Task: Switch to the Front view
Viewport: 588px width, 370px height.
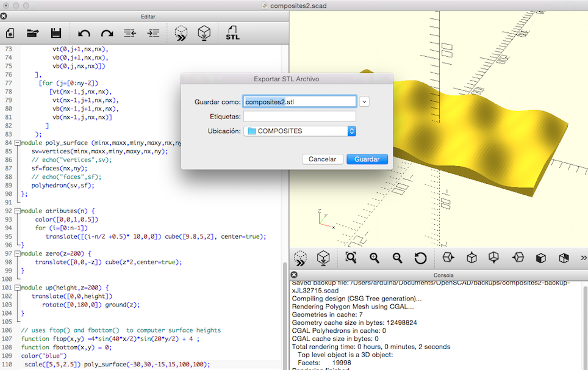Action: coord(541,258)
